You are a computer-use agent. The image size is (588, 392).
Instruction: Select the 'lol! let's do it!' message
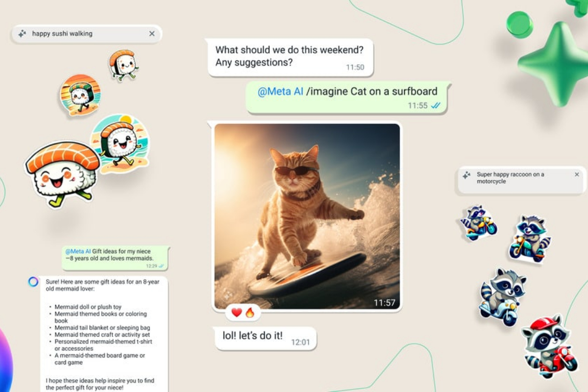click(265, 338)
